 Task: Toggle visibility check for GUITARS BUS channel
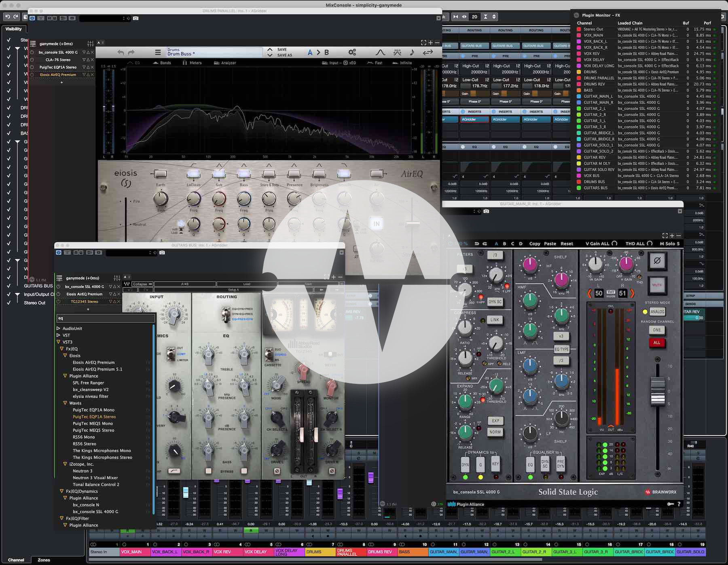(x=8, y=286)
